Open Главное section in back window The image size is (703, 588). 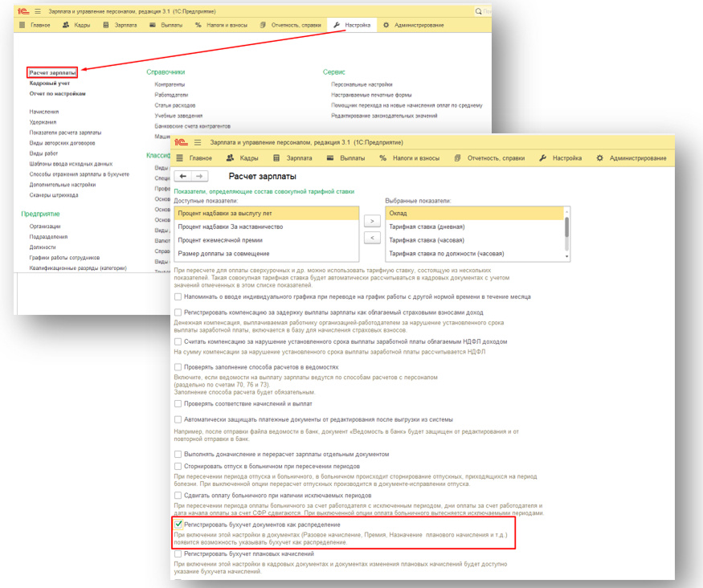[35, 25]
